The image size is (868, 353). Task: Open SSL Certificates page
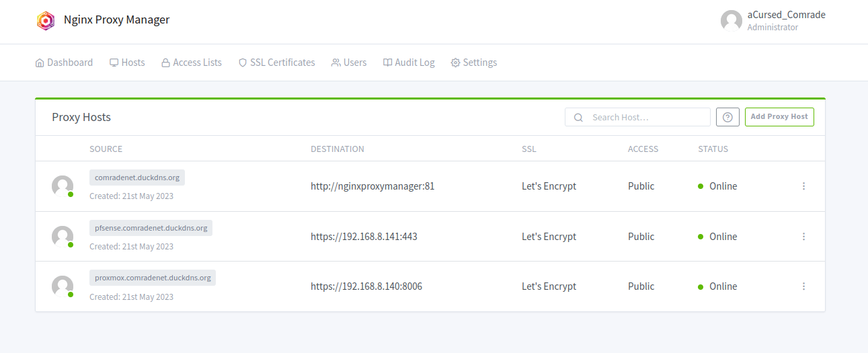coord(277,63)
